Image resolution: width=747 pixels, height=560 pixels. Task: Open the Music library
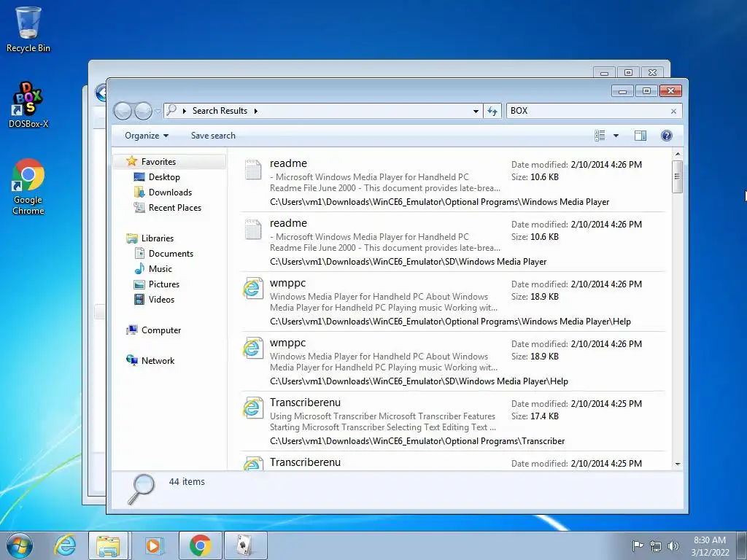tap(160, 268)
